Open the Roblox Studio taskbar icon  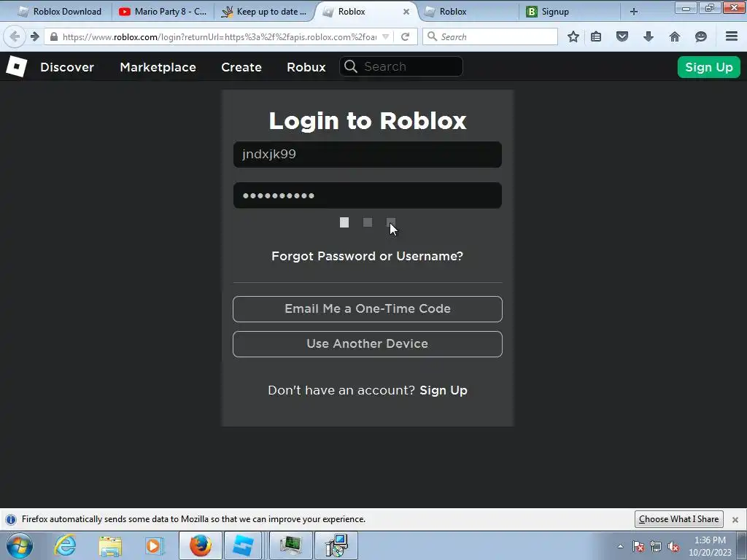[x=243, y=545]
